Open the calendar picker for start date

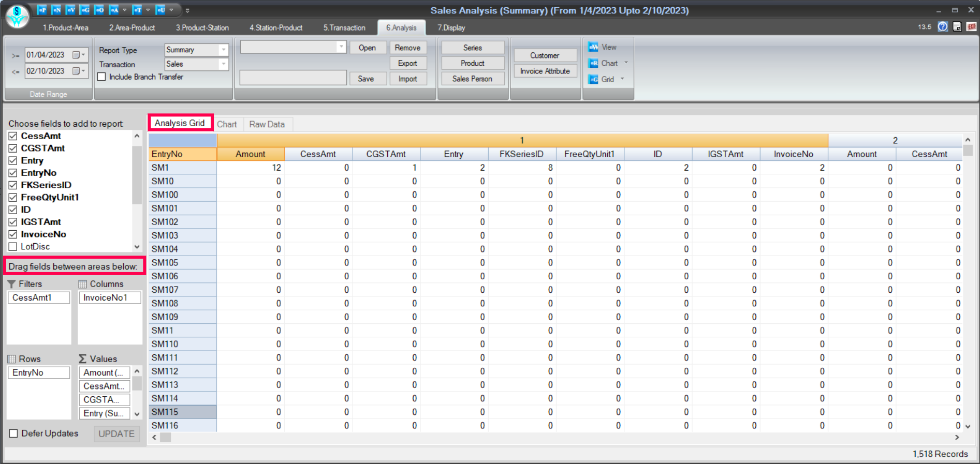coord(79,55)
